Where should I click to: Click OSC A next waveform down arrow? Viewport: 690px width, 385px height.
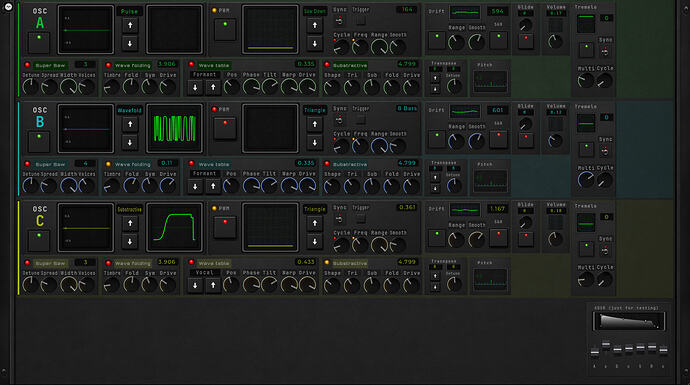coord(130,44)
